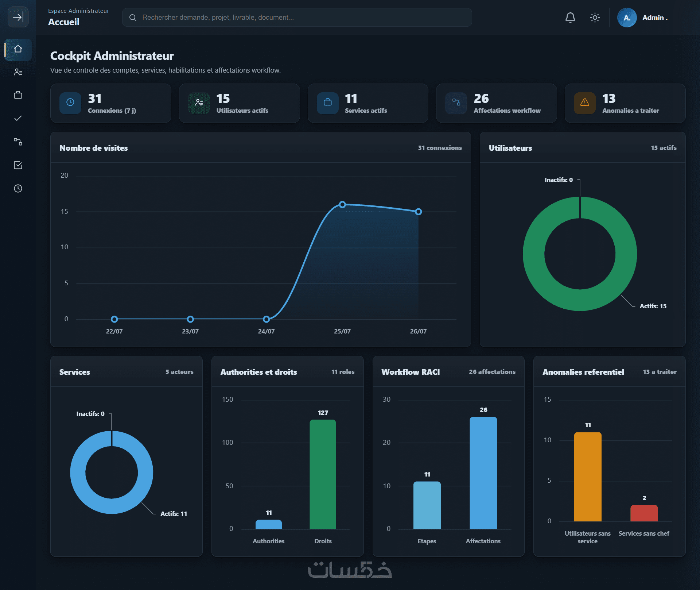
Task: Open the briefcase services sidebar icon
Action: 18,95
